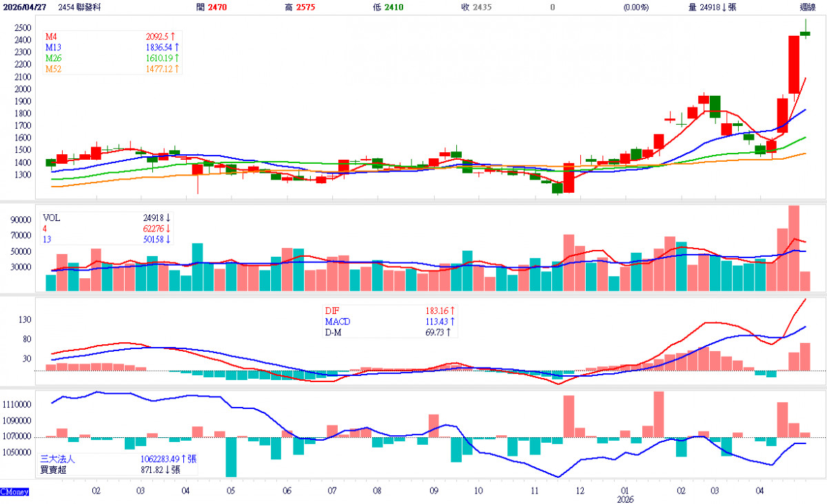
Task: Click the 11 month marker on time axis
Action: pyautogui.click(x=535, y=492)
